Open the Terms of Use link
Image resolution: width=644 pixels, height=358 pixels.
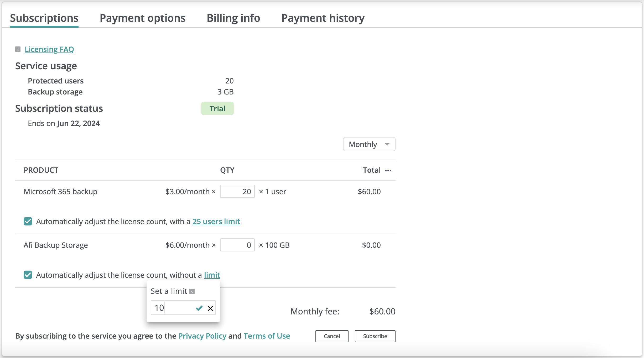click(x=267, y=336)
